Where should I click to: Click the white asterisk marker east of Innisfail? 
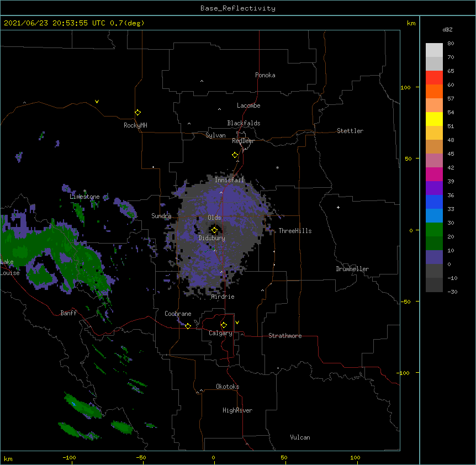point(277,168)
